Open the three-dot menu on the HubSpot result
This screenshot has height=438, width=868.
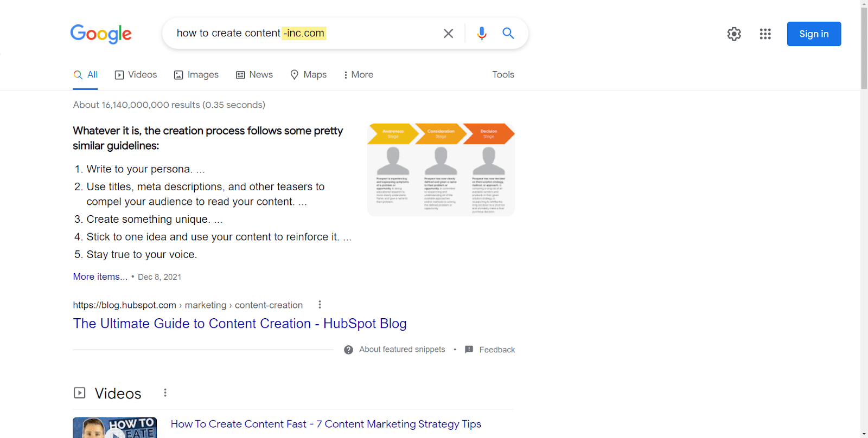point(320,305)
